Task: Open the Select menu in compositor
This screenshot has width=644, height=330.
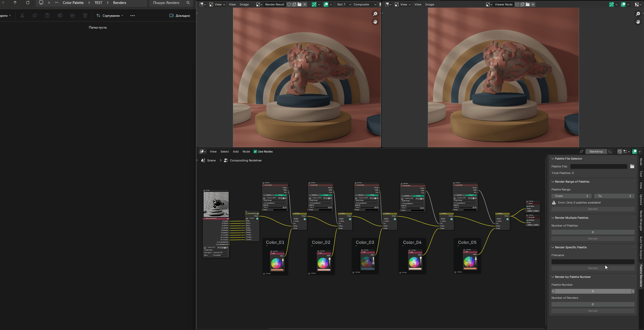Action: (x=225, y=152)
